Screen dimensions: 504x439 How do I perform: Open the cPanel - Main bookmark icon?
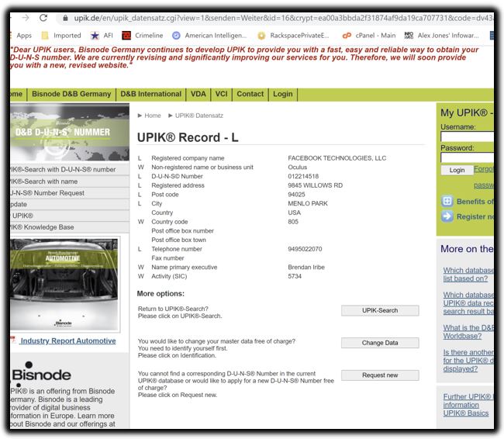347,36
